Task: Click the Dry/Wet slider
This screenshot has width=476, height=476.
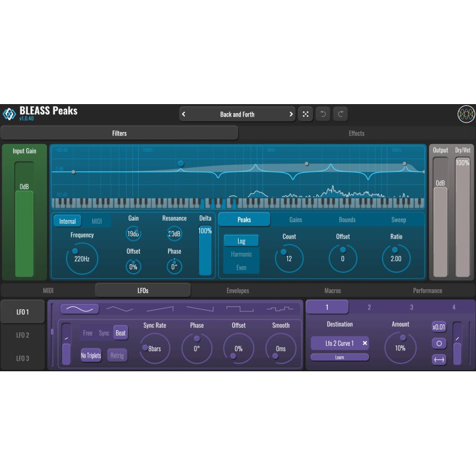Action: [462, 217]
